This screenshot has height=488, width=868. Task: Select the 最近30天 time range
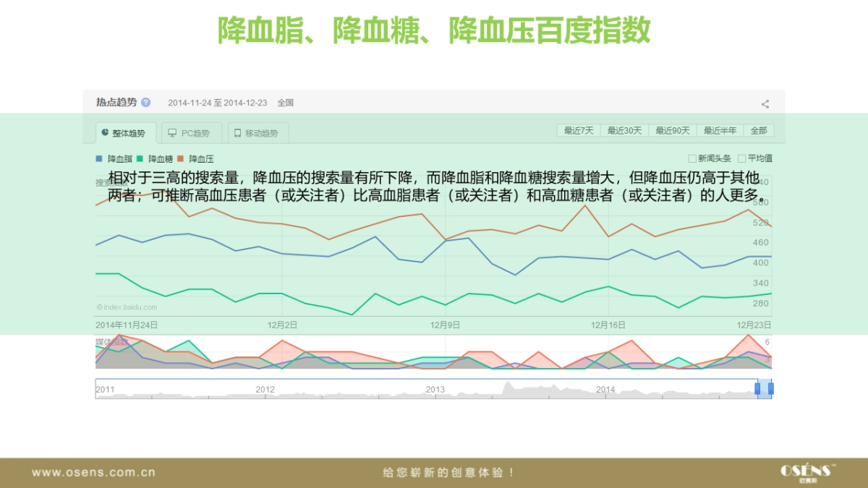[624, 131]
